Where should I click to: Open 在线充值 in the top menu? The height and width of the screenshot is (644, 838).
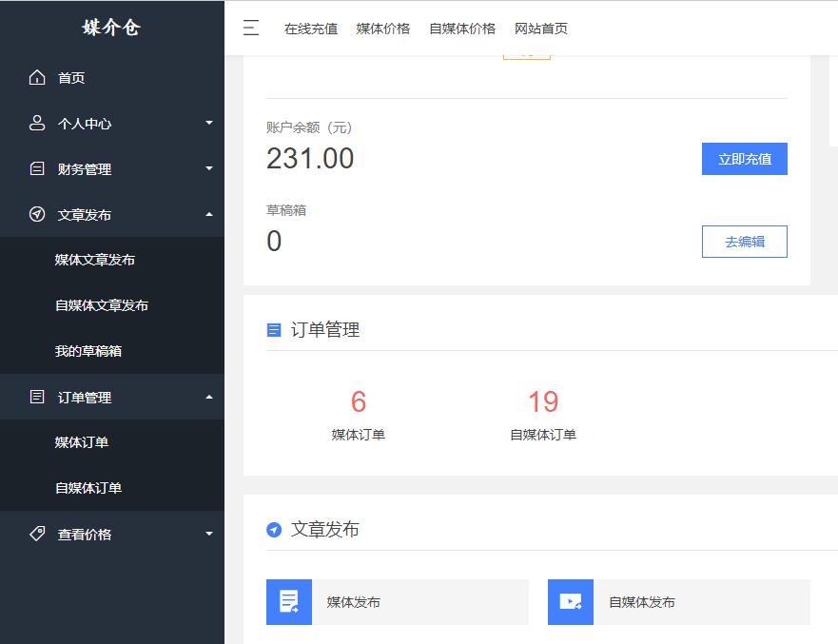click(x=310, y=29)
